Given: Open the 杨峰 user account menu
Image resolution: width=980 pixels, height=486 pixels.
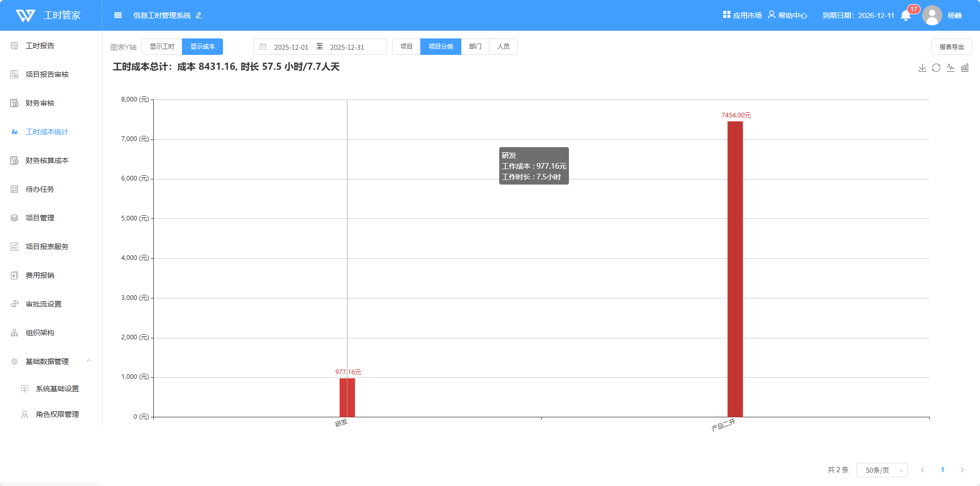Looking at the screenshot, I should coord(954,15).
